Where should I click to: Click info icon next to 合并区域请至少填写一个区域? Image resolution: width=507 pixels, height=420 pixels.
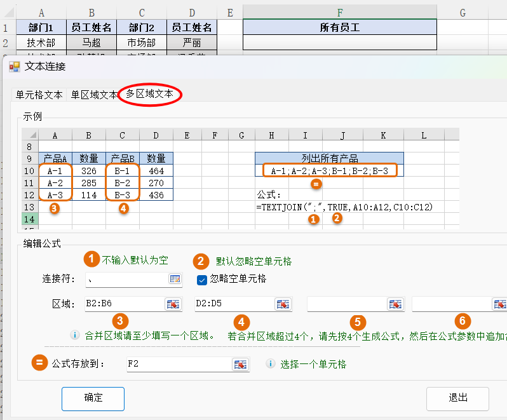(x=76, y=335)
